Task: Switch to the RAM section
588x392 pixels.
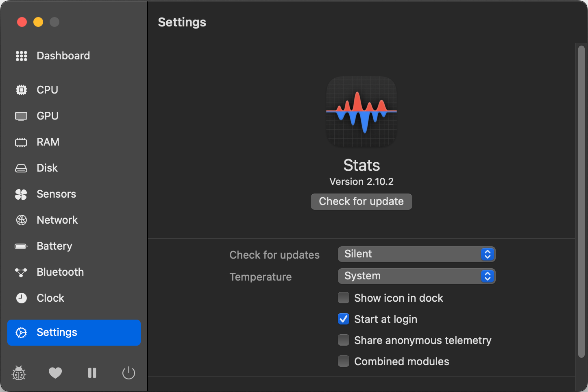Action: coord(48,142)
